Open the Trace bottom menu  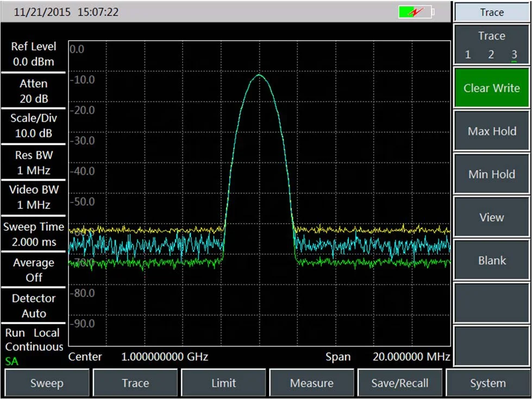coord(135,383)
